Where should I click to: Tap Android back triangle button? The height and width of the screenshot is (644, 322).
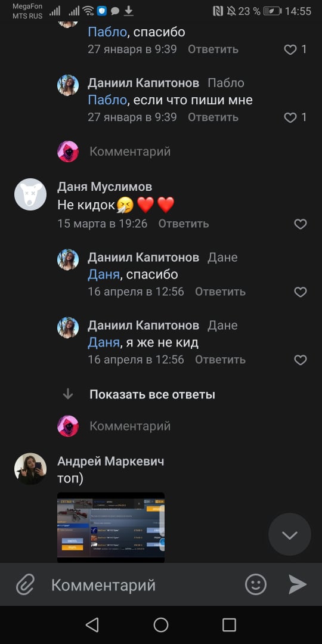[x=92, y=625]
